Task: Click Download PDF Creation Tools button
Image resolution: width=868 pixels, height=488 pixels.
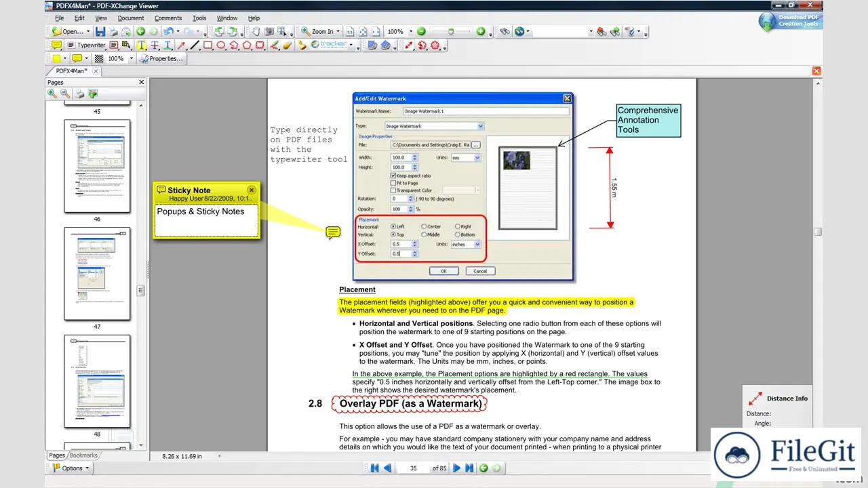Action: click(789, 21)
